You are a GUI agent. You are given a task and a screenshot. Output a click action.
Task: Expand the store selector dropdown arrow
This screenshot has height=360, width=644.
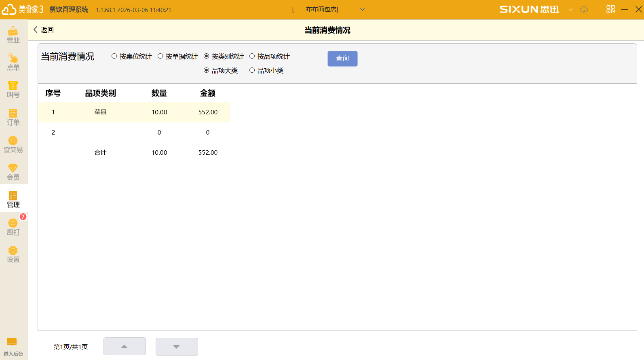tap(362, 10)
